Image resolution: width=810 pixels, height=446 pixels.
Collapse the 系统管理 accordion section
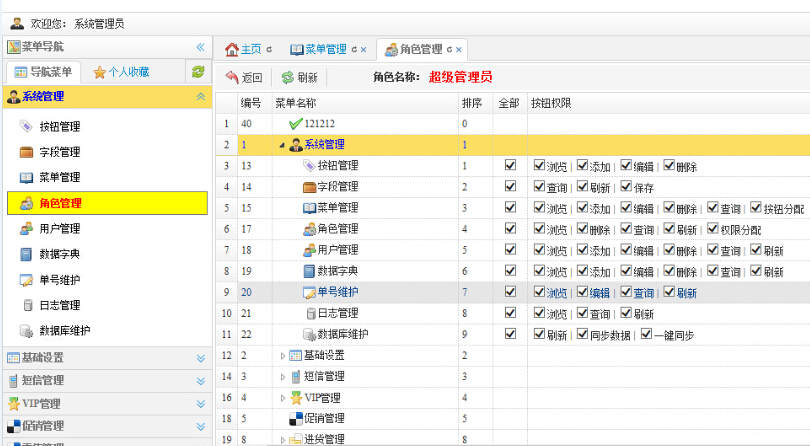[x=201, y=97]
